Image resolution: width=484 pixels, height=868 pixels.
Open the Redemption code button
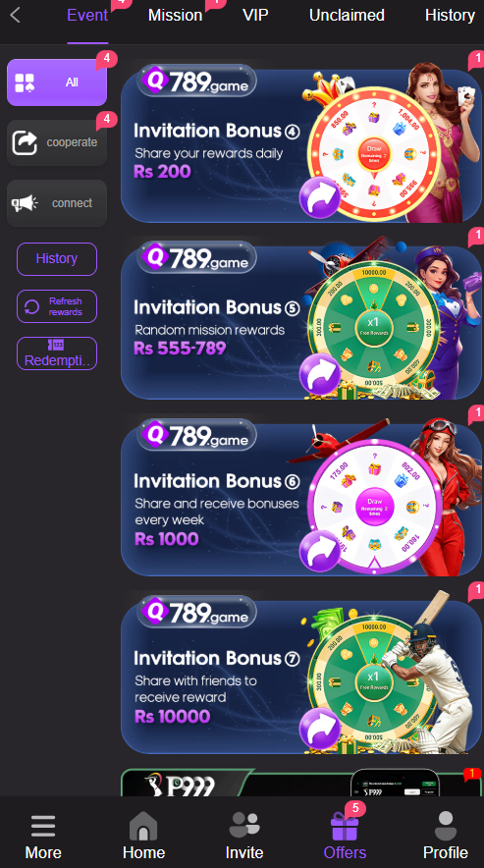point(57,353)
